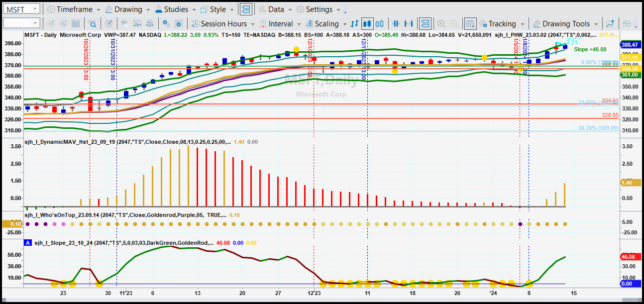This screenshot has width=644, height=304.
Task: Click the Settings gear icon
Action: (x=300, y=9)
